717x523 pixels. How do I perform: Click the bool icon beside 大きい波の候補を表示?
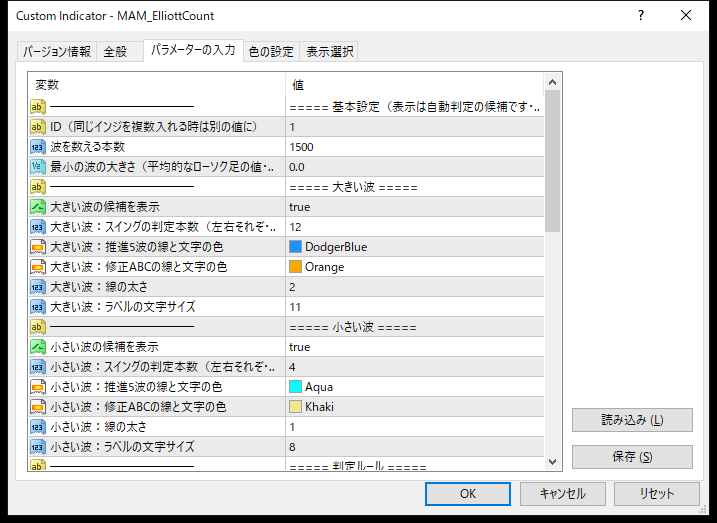(x=38, y=207)
